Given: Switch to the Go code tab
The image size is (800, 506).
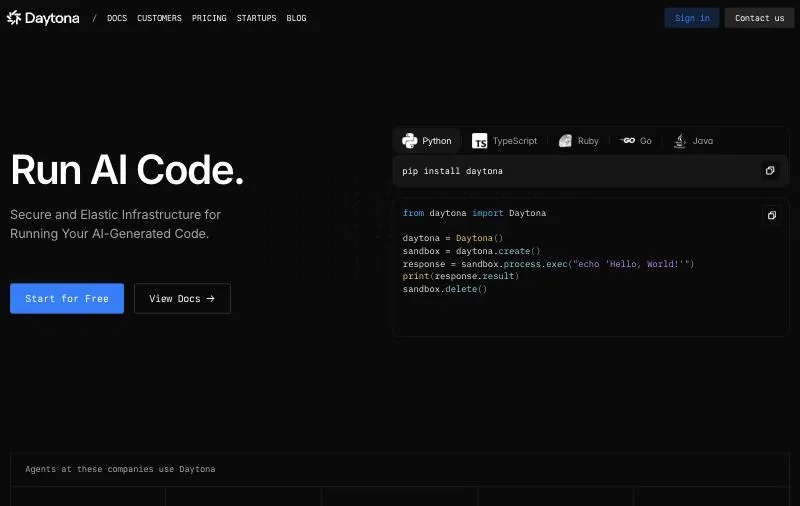Looking at the screenshot, I should click(636, 141).
